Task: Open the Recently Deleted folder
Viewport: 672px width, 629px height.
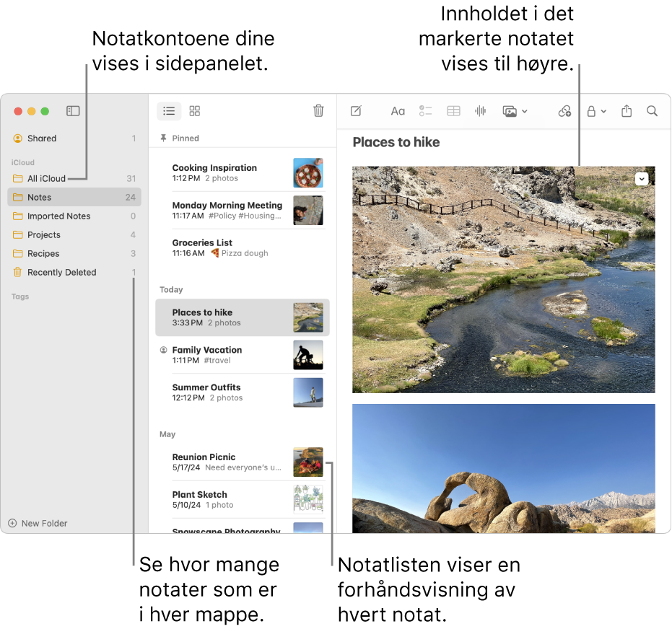Action: 61,273
